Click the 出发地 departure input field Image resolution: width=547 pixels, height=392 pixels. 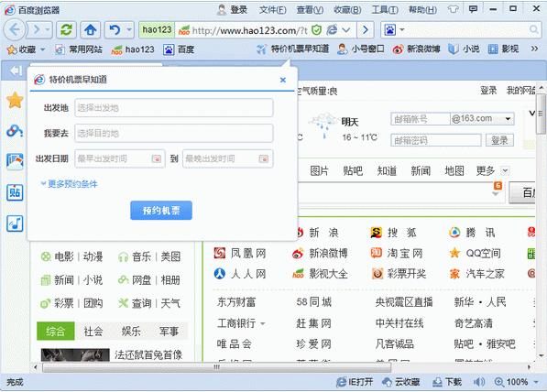click(x=174, y=108)
